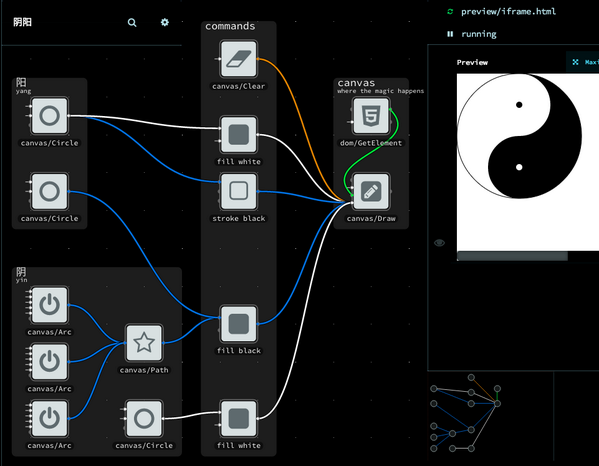Select the second canvas/Arc node in yin group
This screenshot has height=466, width=599.
(50, 362)
